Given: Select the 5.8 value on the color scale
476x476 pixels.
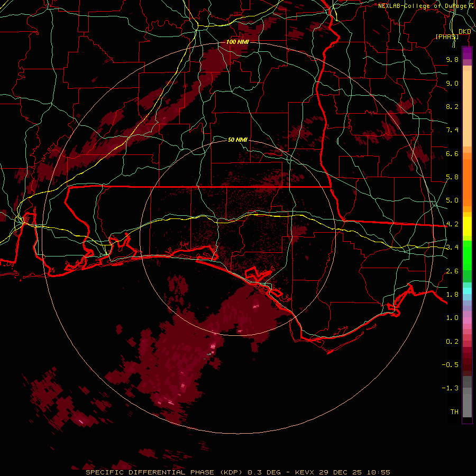Looking at the screenshot, I should coord(452,177).
